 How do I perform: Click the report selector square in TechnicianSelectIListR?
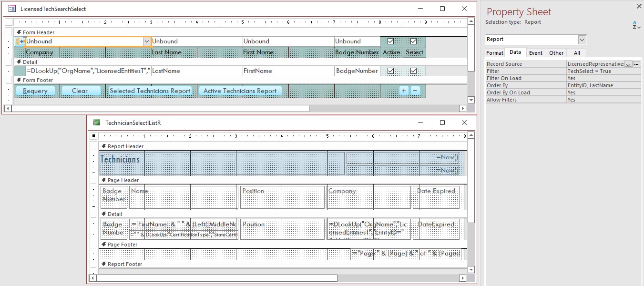click(x=93, y=136)
